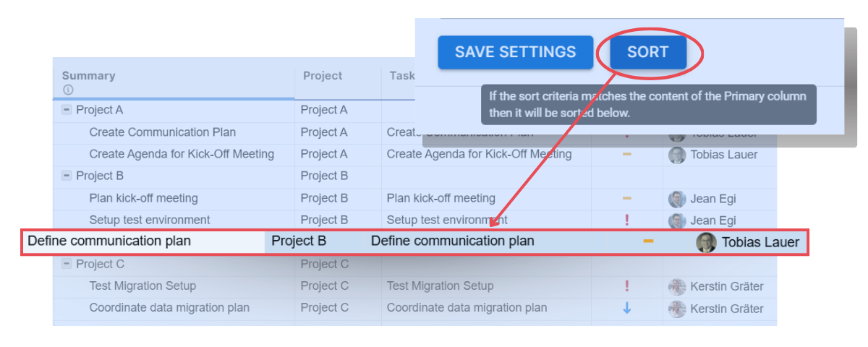Viewport: 868px width, 347px height.
Task: Click medium priority icon in highlighted Define communication row
Action: click(648, 241)
